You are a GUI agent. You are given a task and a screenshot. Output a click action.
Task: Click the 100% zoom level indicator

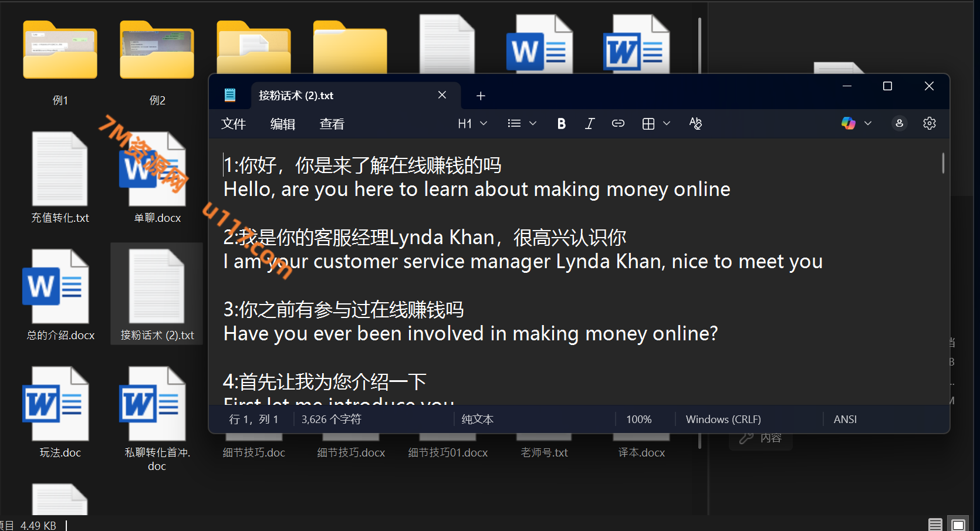638,420
